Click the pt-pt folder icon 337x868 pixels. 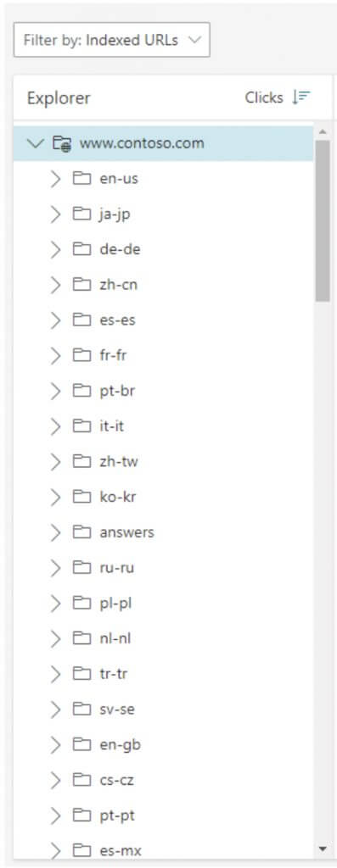81,816
